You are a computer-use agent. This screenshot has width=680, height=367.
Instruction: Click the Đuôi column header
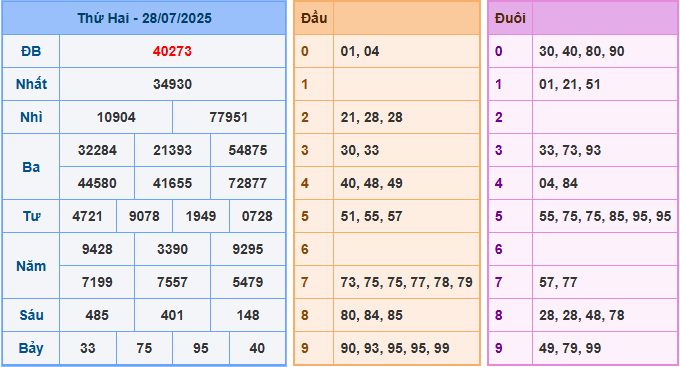tap(510, 18)
